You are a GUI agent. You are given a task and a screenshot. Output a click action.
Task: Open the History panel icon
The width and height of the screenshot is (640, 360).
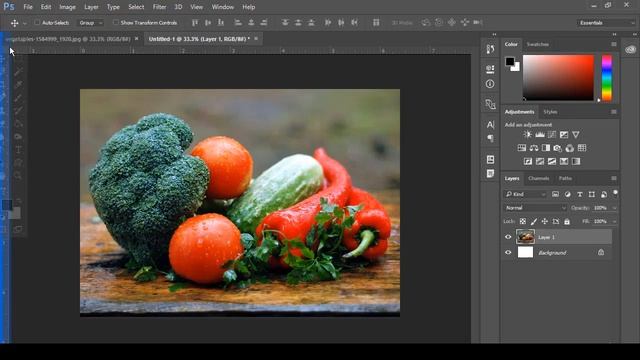pos(490,49)
